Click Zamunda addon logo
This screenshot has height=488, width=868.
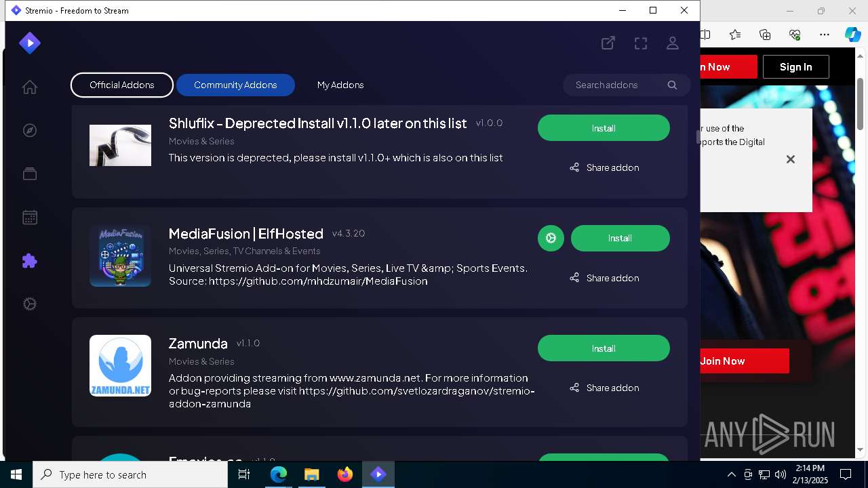(120, 366)
